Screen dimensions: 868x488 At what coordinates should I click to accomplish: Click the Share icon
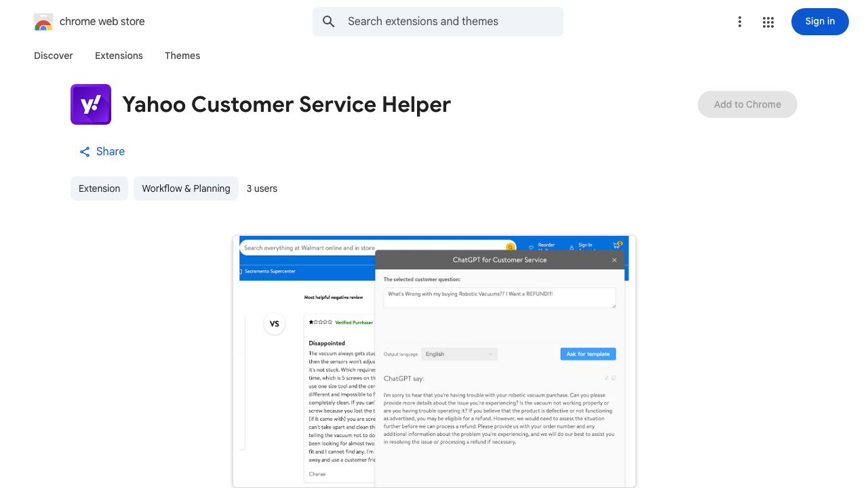tap(85, 152)
